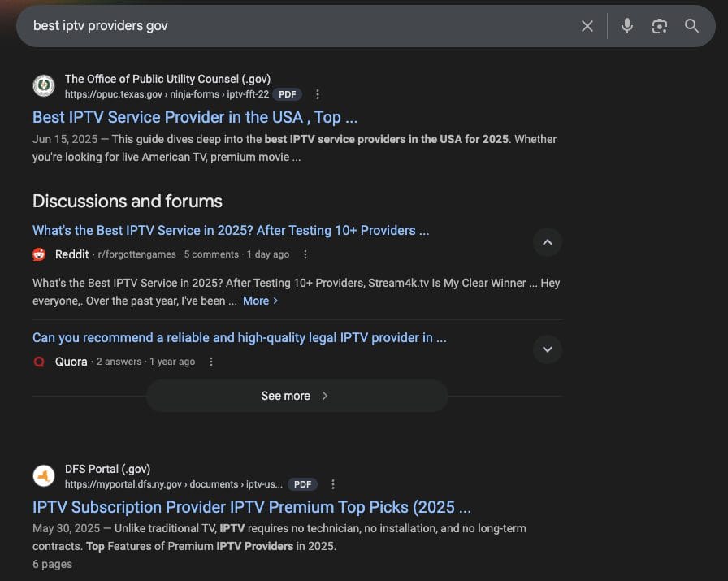Viewport: 728px width, 581px height.
Task: Expand the Reddit snippet via More link
Action: (260, 301)
